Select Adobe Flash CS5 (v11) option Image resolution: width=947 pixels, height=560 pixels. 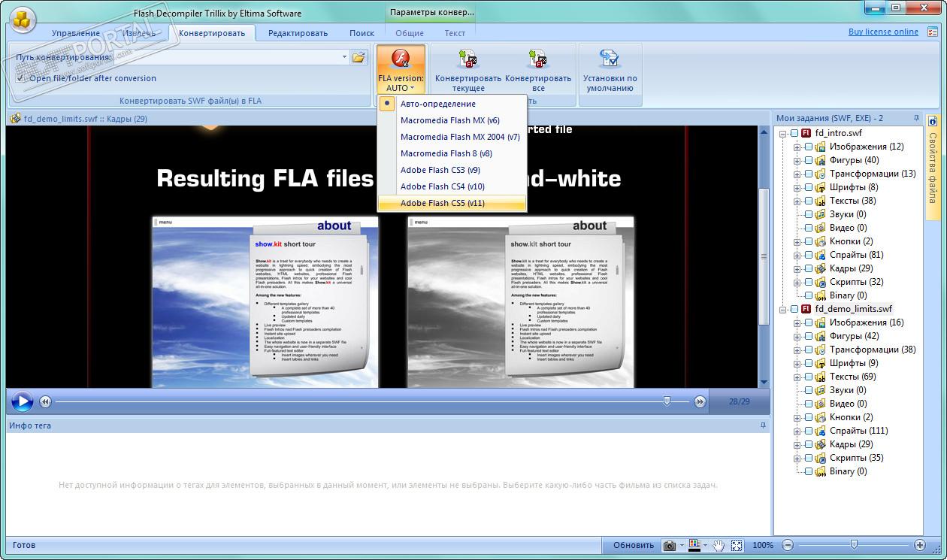pyautogui.click(x=452, y=203)
